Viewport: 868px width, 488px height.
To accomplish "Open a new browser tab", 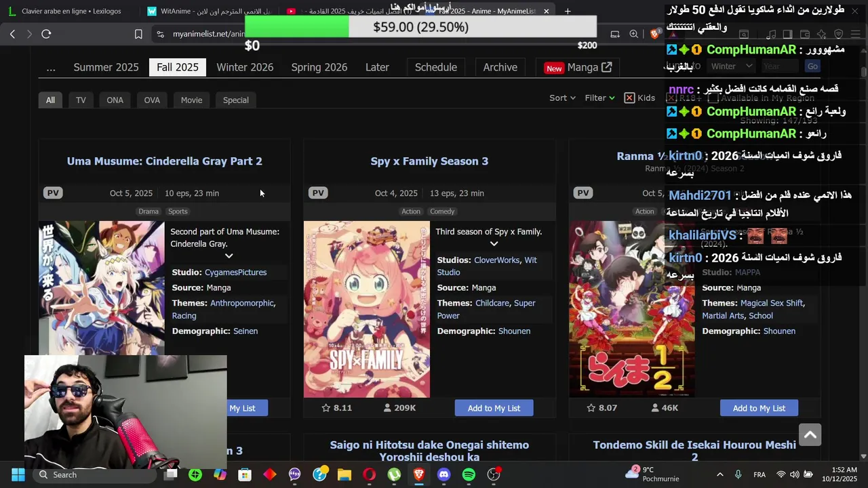I will 568,11.
